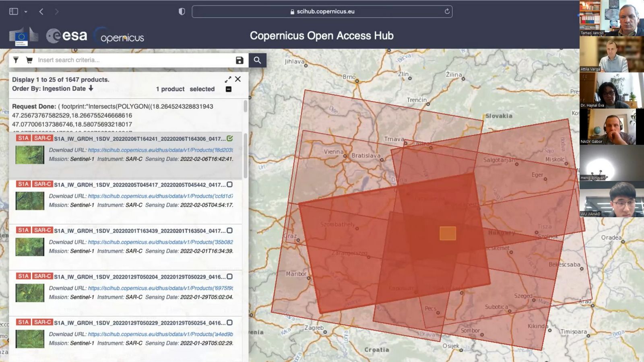Check product 20220205T045417 checkbox
The width and height of the screenshot is (644, 362).
click(229, 184)
